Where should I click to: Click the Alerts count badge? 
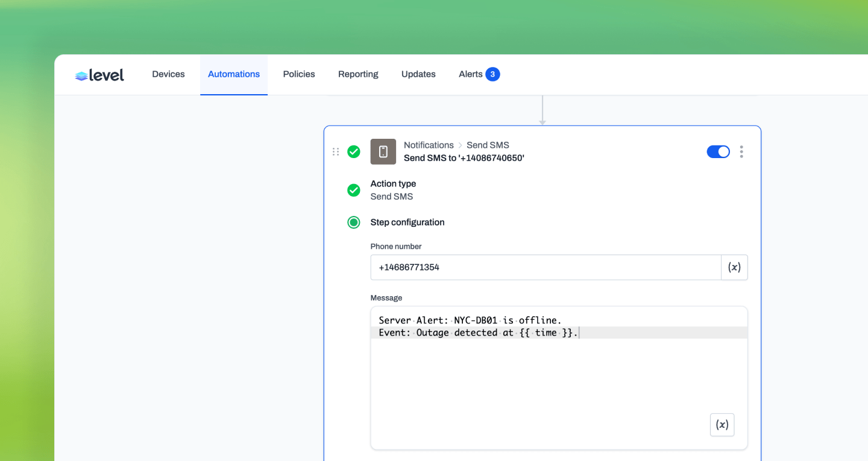point(492,74)
